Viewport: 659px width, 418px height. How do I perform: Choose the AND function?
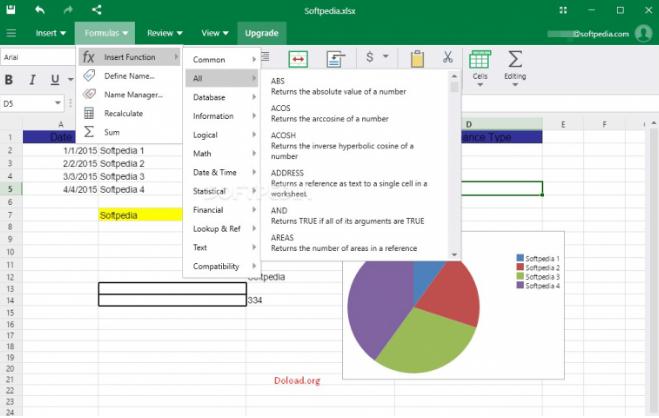click(x=355, y=216)
